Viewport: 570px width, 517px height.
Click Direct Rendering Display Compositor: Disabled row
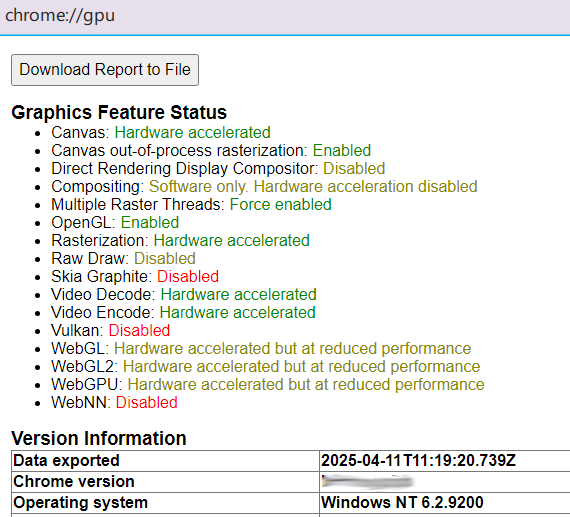218,168
